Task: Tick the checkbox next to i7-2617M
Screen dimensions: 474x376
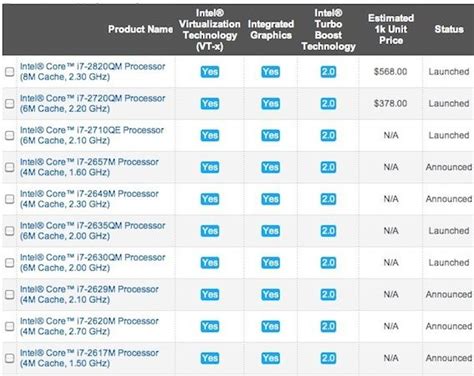Action: pyautogui.click(x=10, y=358)
